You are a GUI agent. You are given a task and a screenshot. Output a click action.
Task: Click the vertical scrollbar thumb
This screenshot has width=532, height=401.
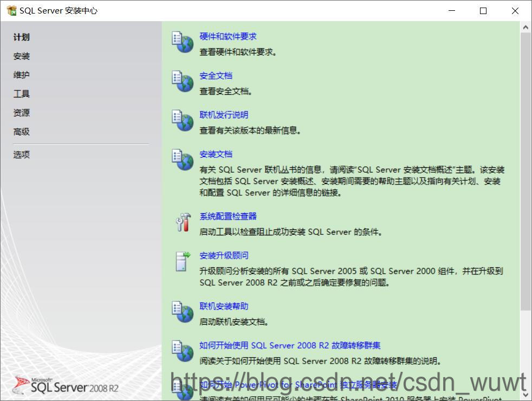tap(525, 171)
